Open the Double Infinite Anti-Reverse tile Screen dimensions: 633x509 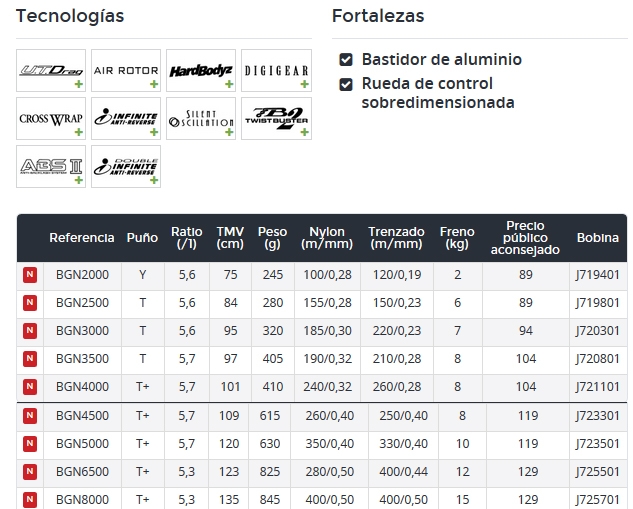pos(126,167)
